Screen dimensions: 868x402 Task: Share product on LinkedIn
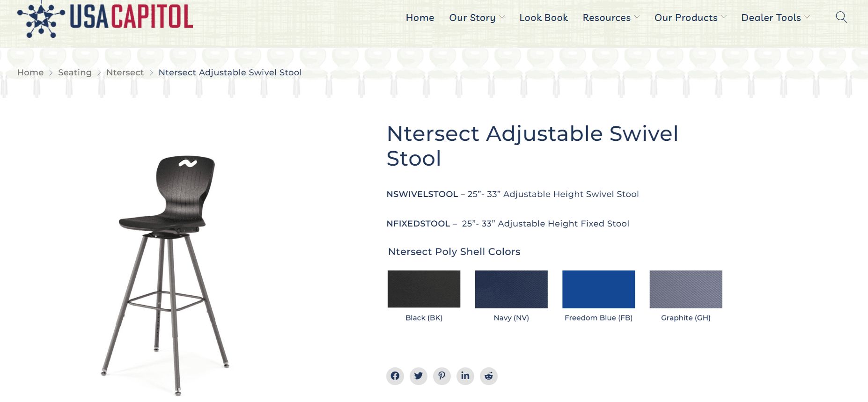[465, 376]
